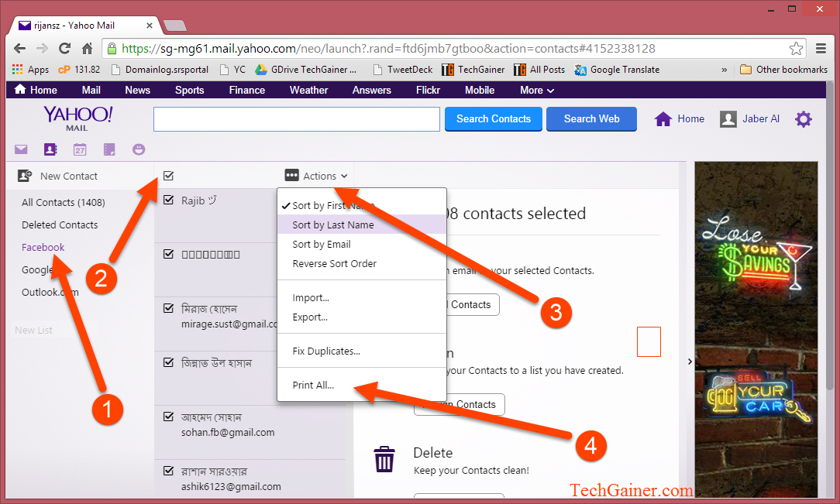Open the Facebook contacts list link
The image size is (840, 504).
point(43,247)
